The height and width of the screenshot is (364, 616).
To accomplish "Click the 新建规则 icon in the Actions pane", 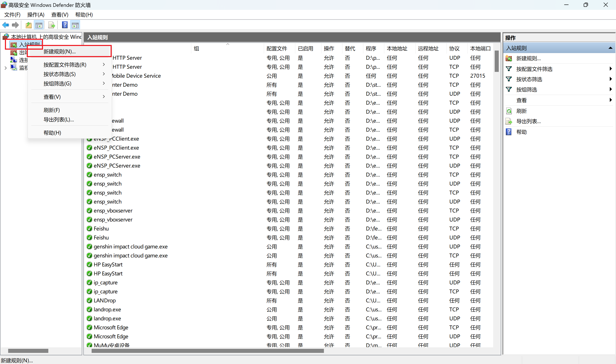I will 509,58.
